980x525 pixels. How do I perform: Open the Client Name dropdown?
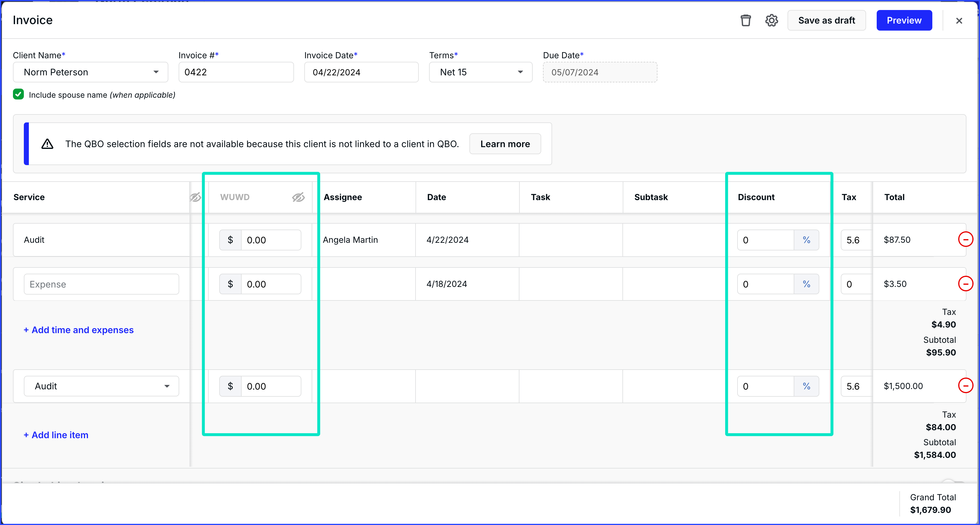click(91, 72)
